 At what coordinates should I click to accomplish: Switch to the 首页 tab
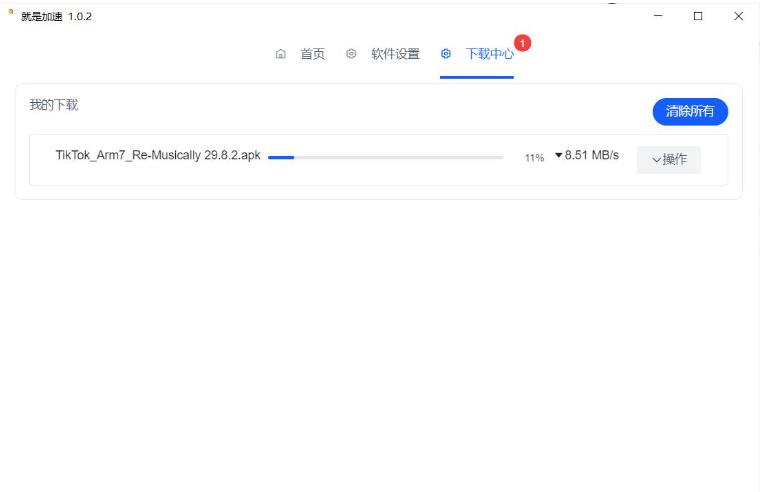[x=312, y=54]
